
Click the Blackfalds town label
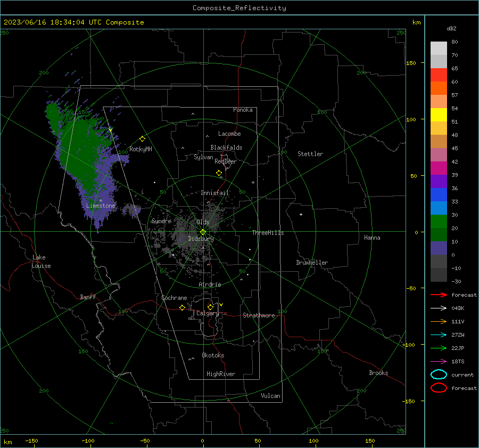point(226,148)
